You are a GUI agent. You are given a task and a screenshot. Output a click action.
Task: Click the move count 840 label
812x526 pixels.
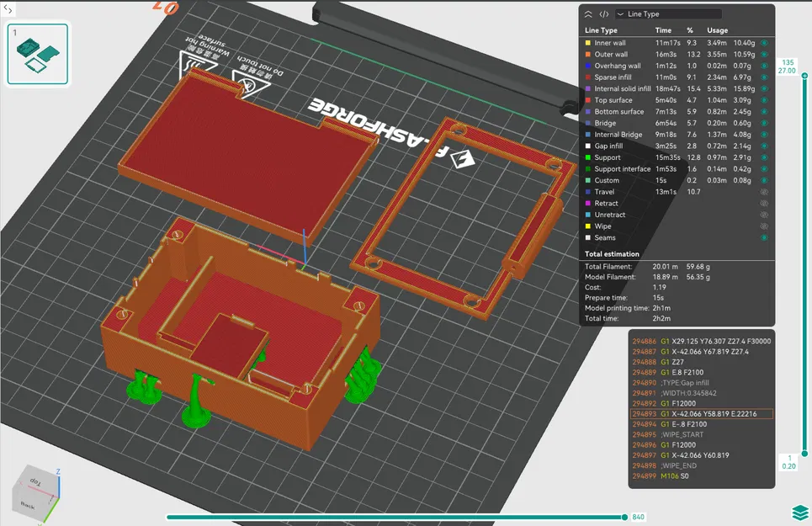(638, 517)
